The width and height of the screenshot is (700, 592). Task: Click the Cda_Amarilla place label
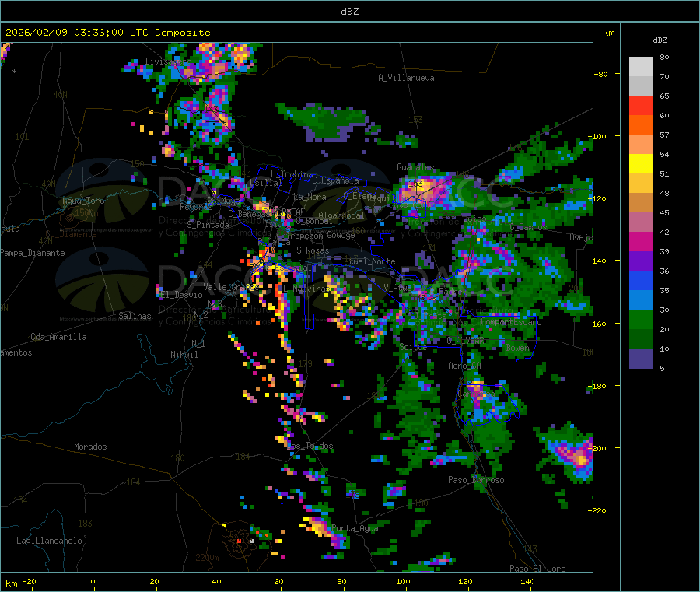[58, 337]
